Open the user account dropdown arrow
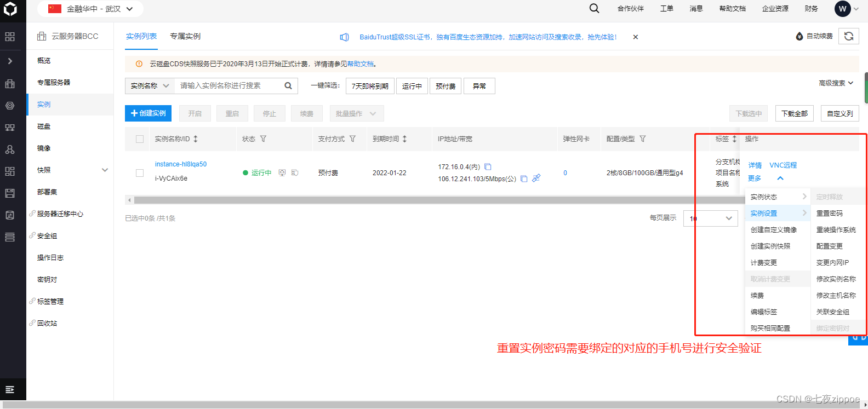Image resolution: width=868 pixels, height=409 pixels. pos(856,9)
